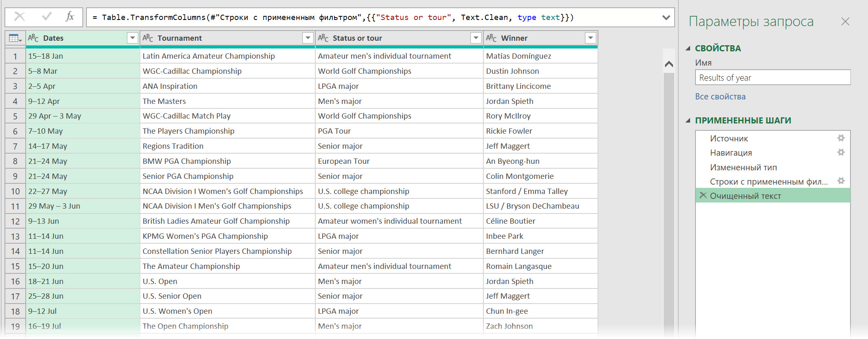Viewport: 868px width, 339px height.
Task: Edit the query name field Results of year
Action: point(773,77)
